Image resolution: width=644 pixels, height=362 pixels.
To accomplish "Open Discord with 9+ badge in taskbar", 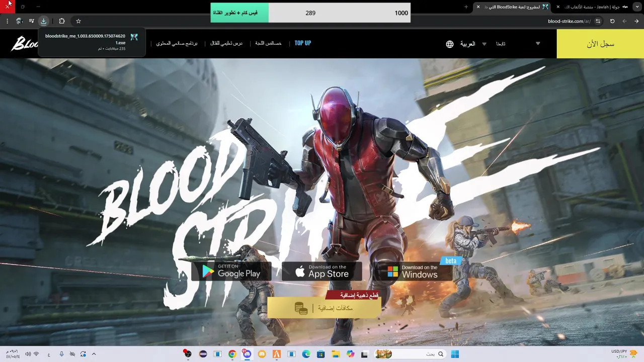I will 247,354.
